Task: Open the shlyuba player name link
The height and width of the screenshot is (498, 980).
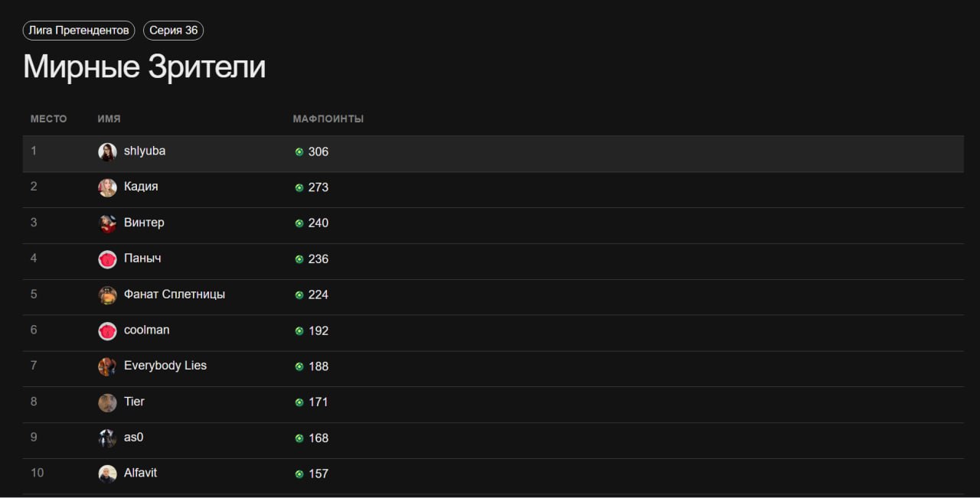Action: pos(145,151)
